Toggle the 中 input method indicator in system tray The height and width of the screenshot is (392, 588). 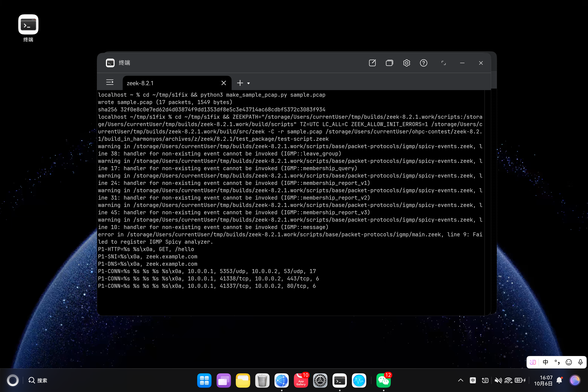473,380
